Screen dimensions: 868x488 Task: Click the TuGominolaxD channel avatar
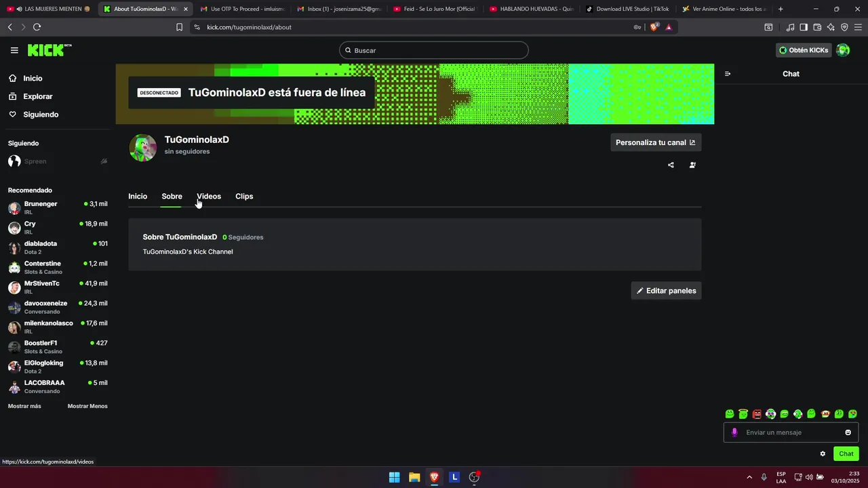[142, 148]
